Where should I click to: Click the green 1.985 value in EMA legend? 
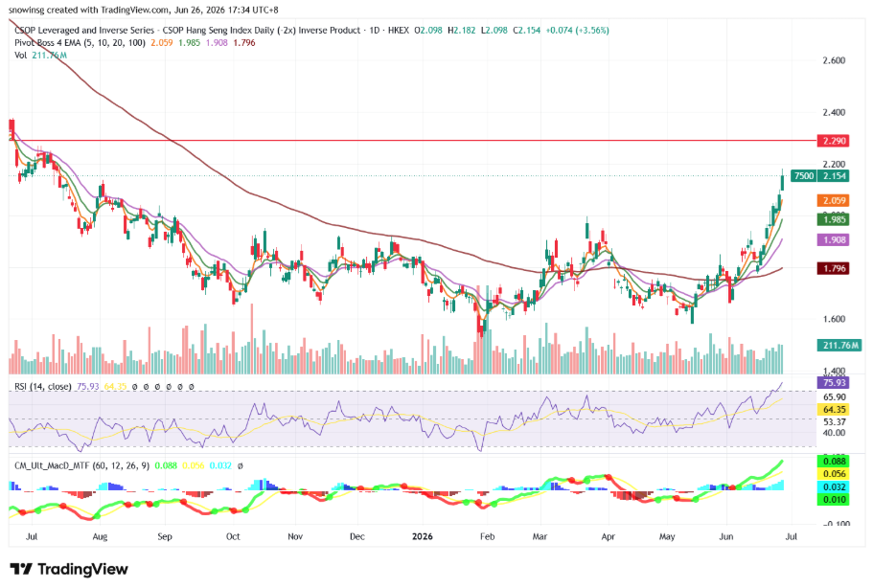190,43
